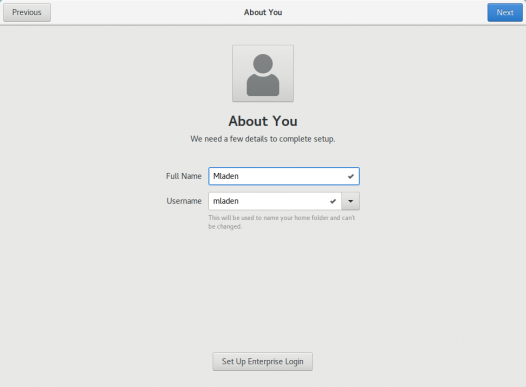Place cursor on 'Mladen' text in Full Name

[226, 176]
